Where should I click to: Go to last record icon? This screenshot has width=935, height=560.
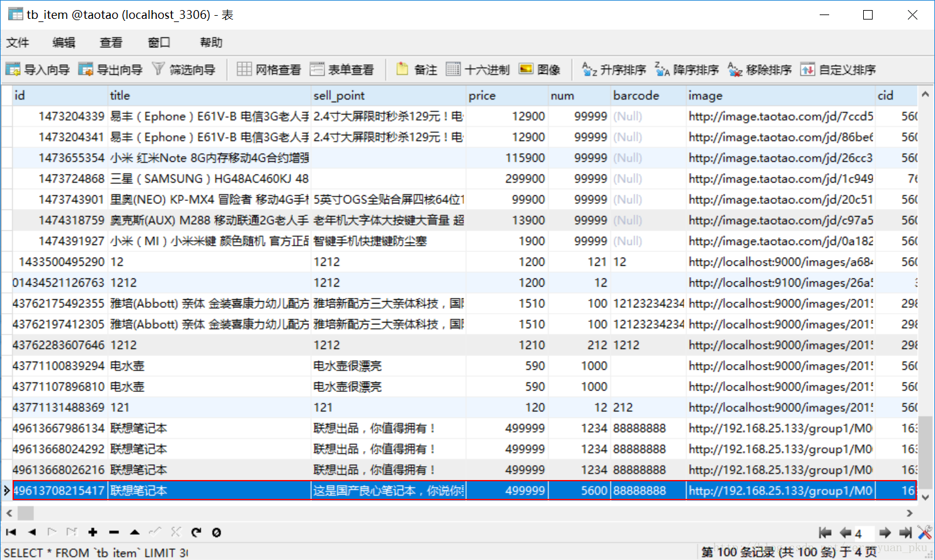tap(72, 532)
